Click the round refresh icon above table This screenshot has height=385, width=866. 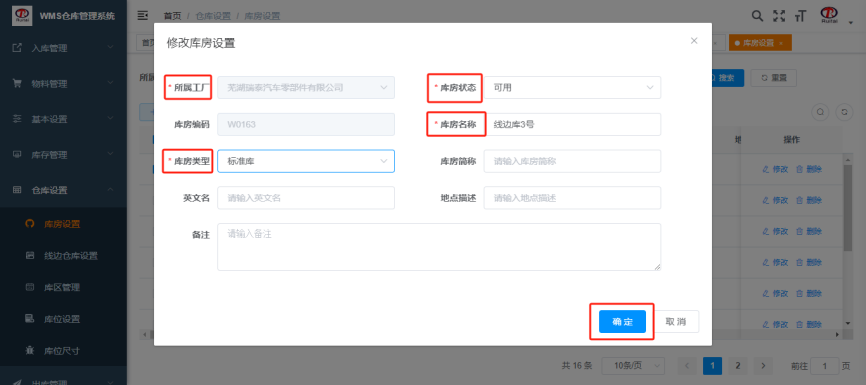point(844,112)
